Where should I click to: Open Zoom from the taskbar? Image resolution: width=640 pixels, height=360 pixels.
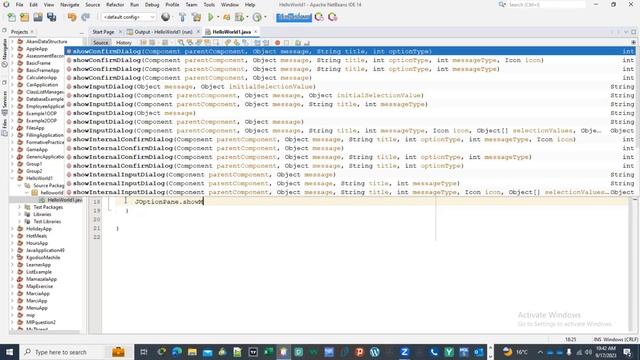click(404, 352)
